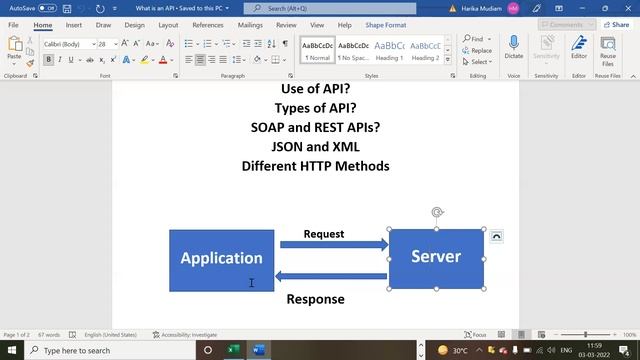Screen dimensions: 640x360
Task: Apply the Heading 2 style
Action: pos(425,50)
